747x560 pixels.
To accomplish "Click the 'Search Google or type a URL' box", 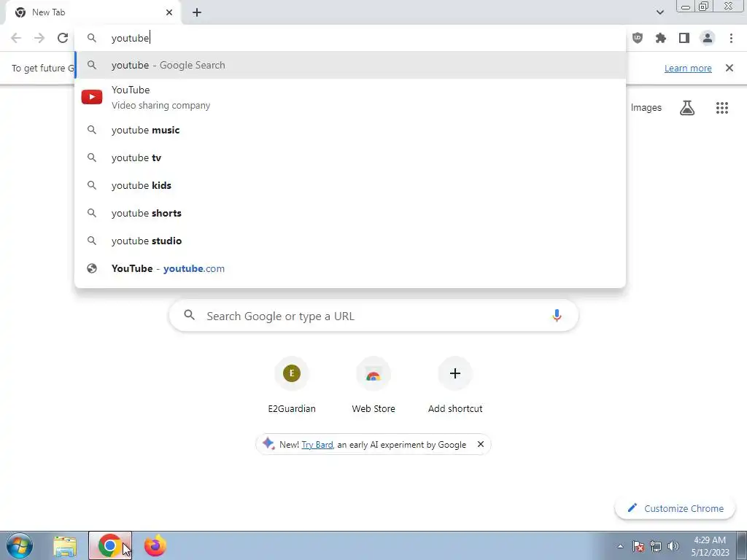I will tap(373, 316).
